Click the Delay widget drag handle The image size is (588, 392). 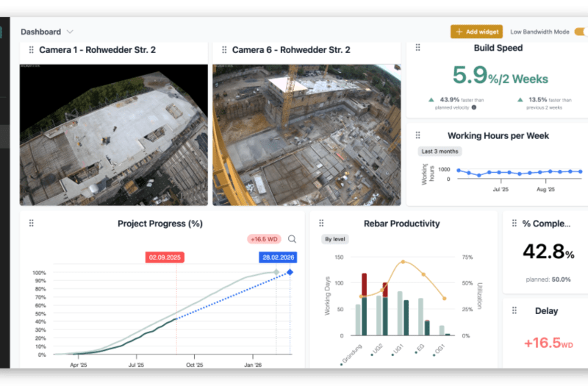(x=514, y=311)
